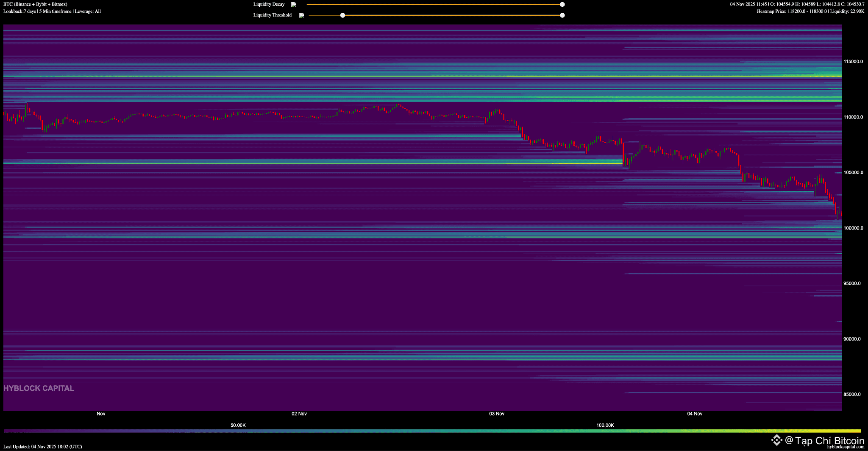Image resolution: width=868 pixels, height=451 pixels.
Task: Click the 'Last Updated: 04 Nov 2025 18:02 (UTC)' text
Action: point(42,446)
